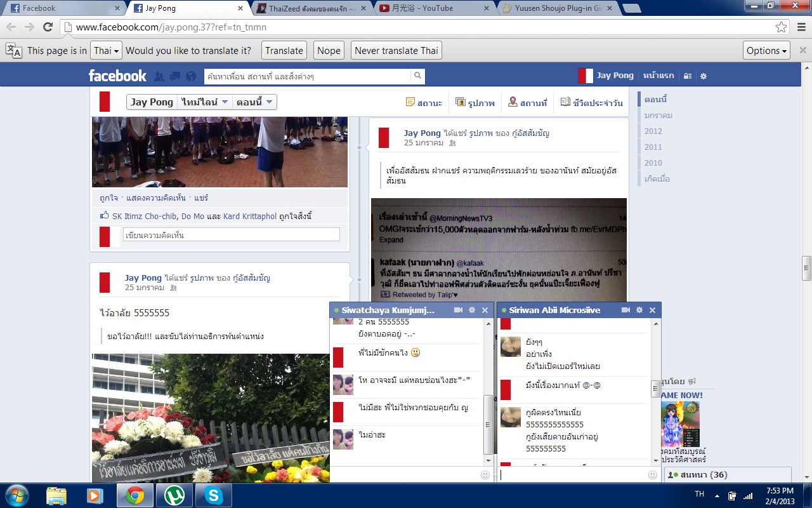
Task: Switch to the first Facebook tab
Action: tap(65, 8)
